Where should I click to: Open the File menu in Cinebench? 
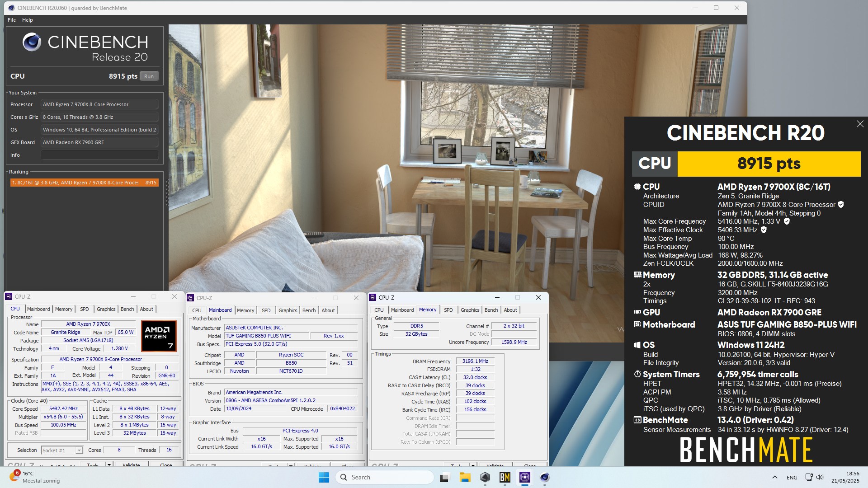[12, 20]
